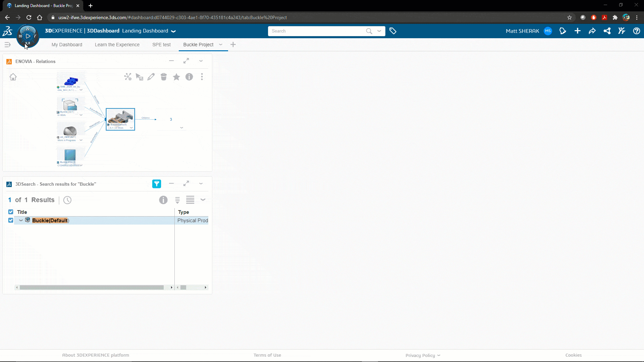Toggle the select-all Title checkbox

coord(11,212)
